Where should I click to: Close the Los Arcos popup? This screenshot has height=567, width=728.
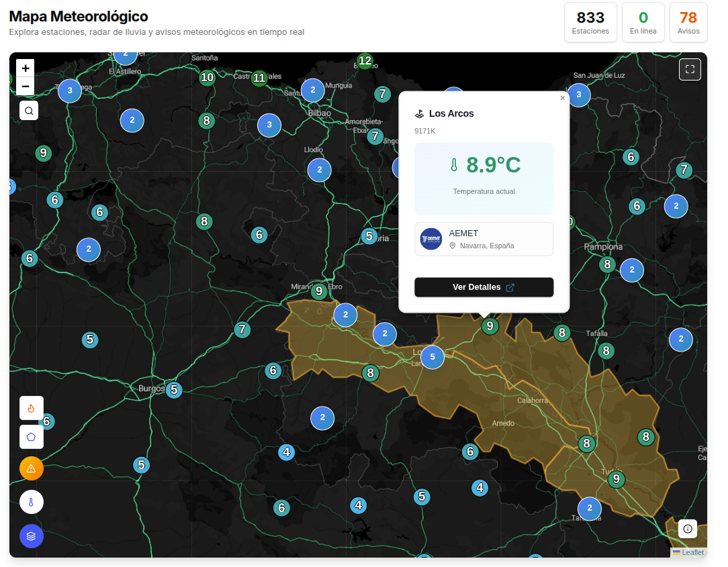click(562, 98)
